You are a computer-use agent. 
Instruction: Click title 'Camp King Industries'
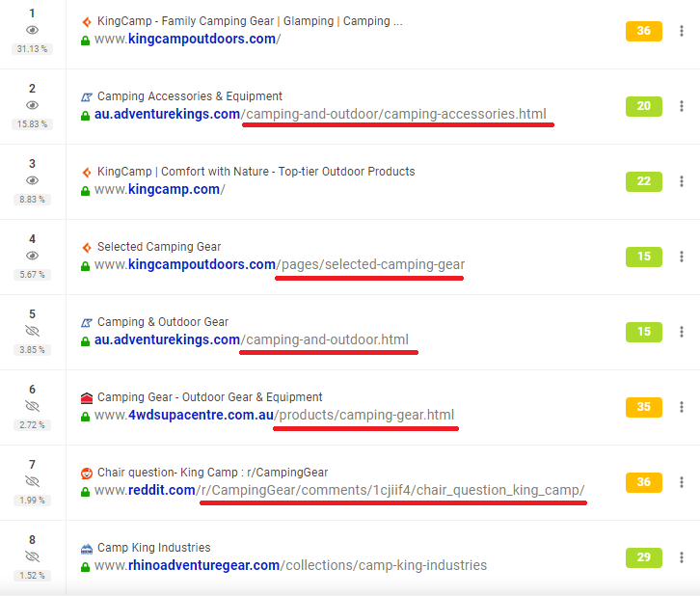click(154, 548)
